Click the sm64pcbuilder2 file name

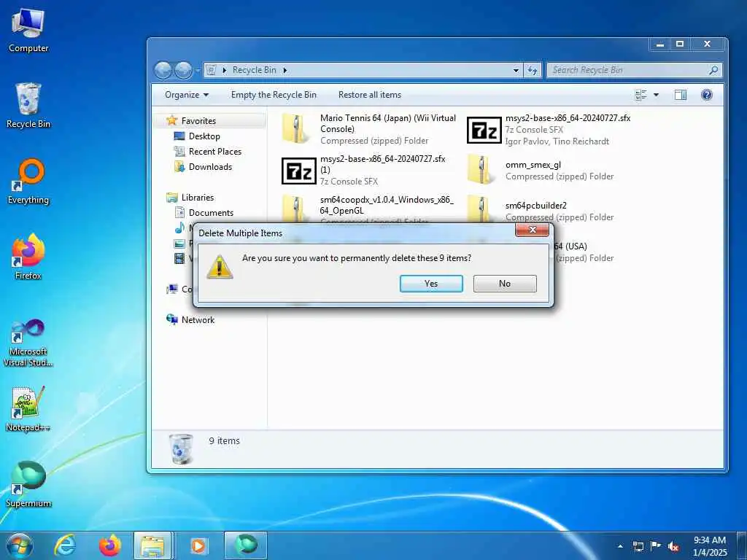(536, 206)
